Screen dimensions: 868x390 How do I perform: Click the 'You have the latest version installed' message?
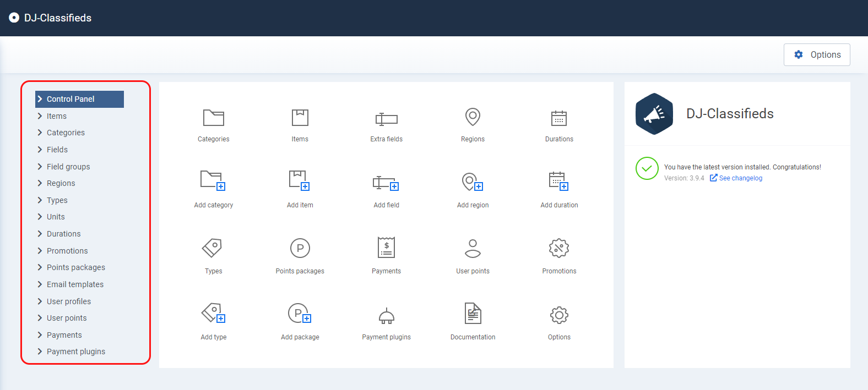click(x=742, y=167)
